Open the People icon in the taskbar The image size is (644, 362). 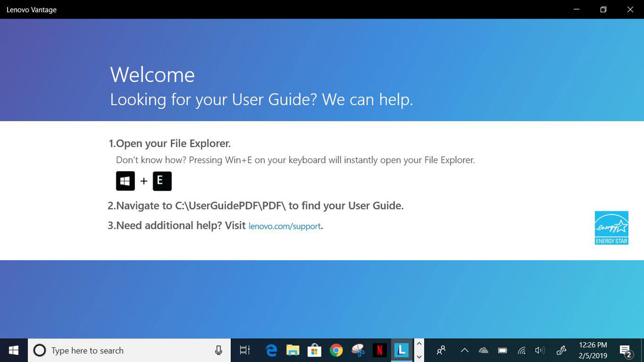441,350
